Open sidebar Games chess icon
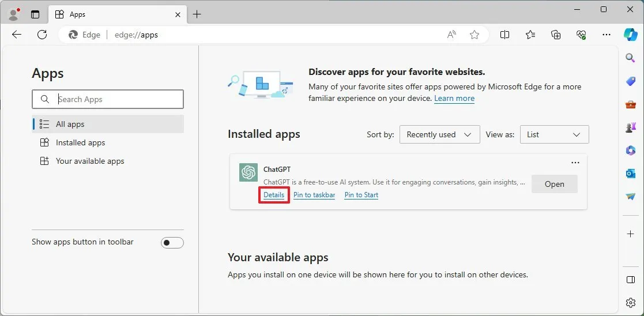The width and height of the screenshot is (644, 316). click(630, 127)
